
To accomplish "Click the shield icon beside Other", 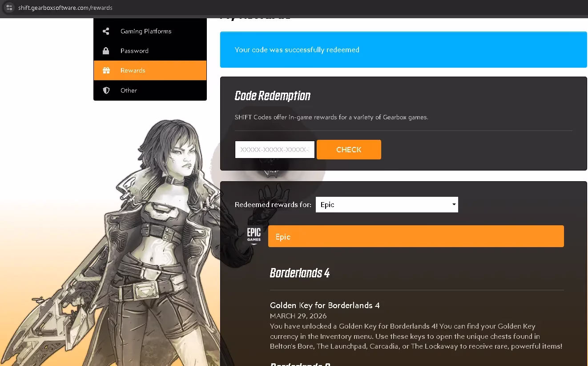I will pyautogui.click(x=106, y=90).
